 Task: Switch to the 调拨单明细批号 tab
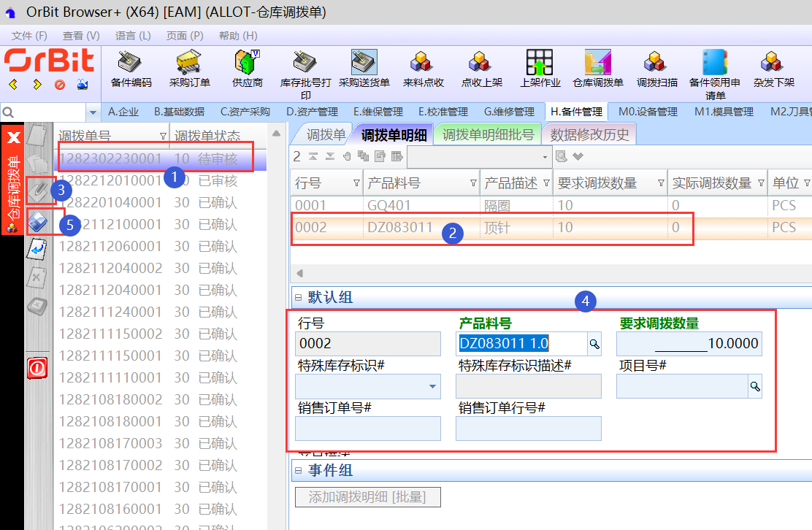[488, 135]
